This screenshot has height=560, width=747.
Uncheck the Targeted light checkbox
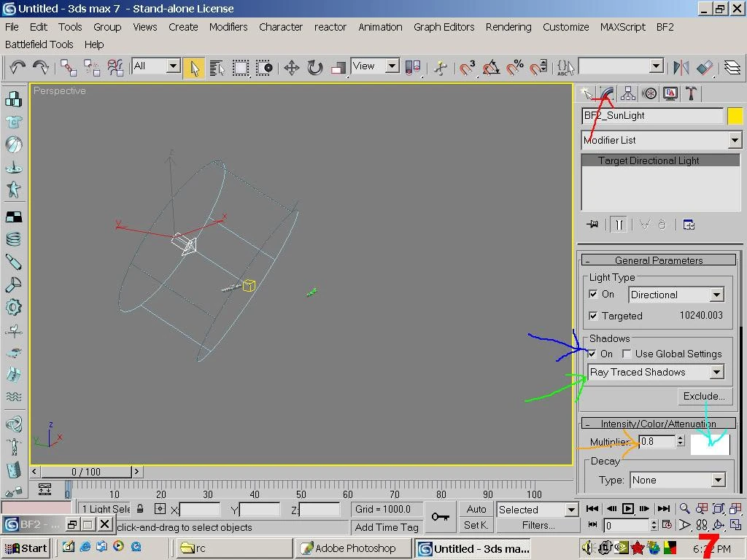[593, 316]
